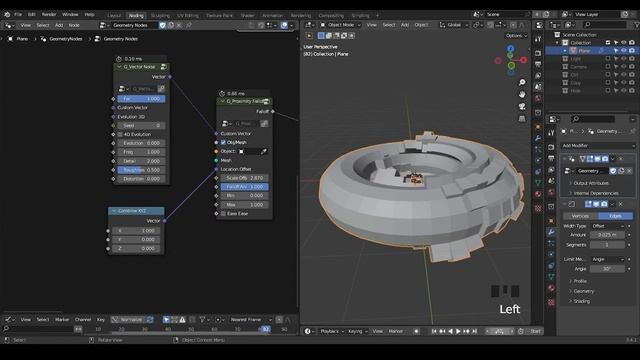The image size is (640, 360).
Task: Open the Limit Method Angle dropdown
Action: point(608,260)
